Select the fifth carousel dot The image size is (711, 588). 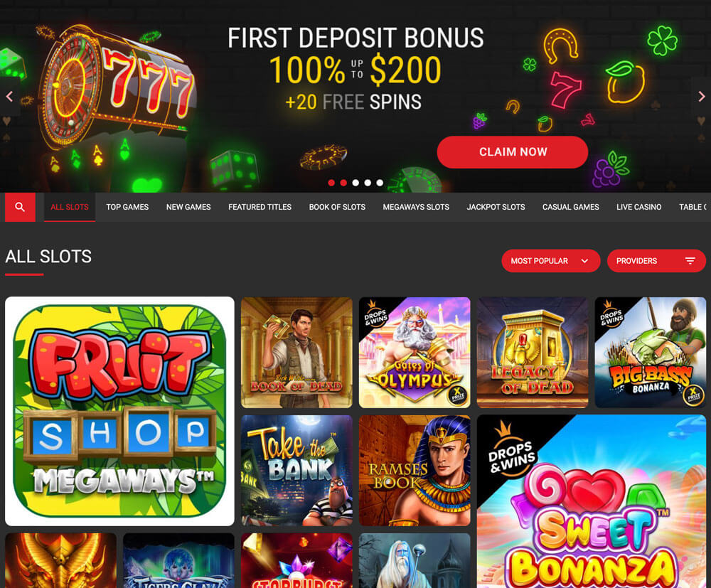[380, 183]
